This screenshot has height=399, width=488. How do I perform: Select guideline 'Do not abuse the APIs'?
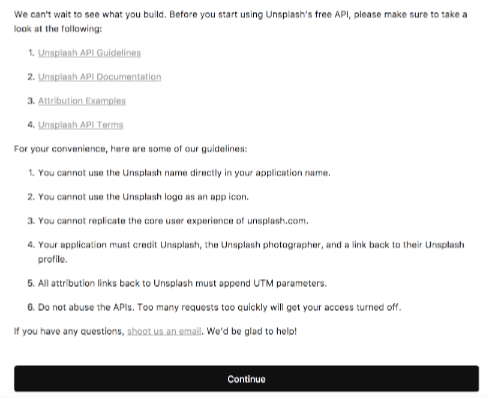point(219,307)
